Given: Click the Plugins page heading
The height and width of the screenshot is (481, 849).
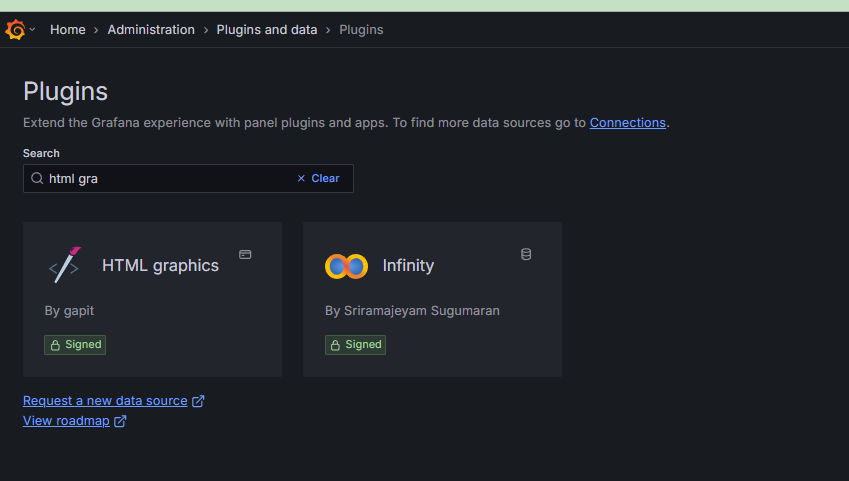Looking at the screenshot, I should coord(66,91).
